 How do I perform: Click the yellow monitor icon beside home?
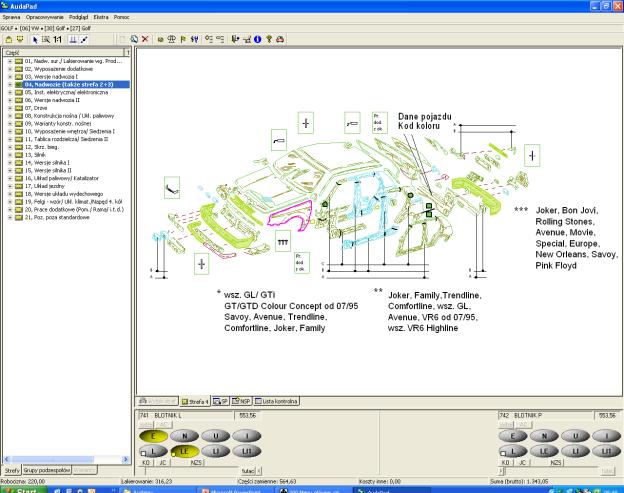click(x=20, y=39)
